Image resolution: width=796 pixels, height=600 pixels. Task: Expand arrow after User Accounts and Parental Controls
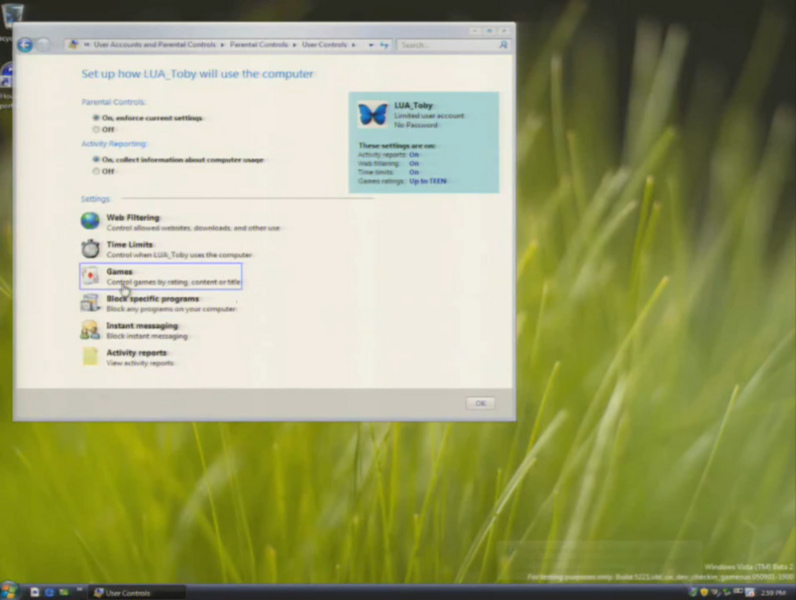pyautogui.click(x=222, y=45)
